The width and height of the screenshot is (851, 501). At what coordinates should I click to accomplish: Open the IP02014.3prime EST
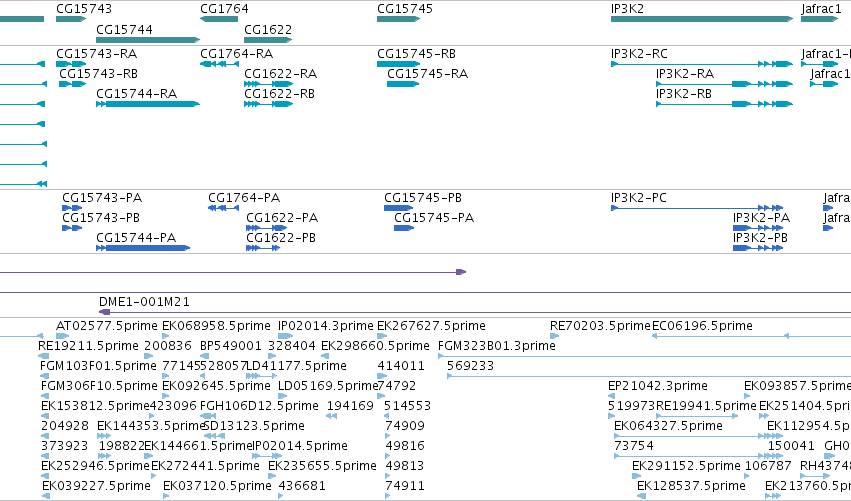pos(285,336)
